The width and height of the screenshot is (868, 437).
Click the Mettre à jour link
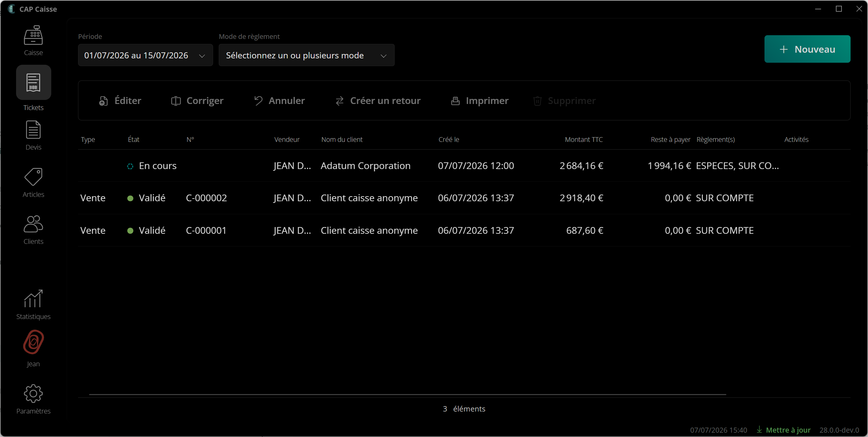point(784,430)
